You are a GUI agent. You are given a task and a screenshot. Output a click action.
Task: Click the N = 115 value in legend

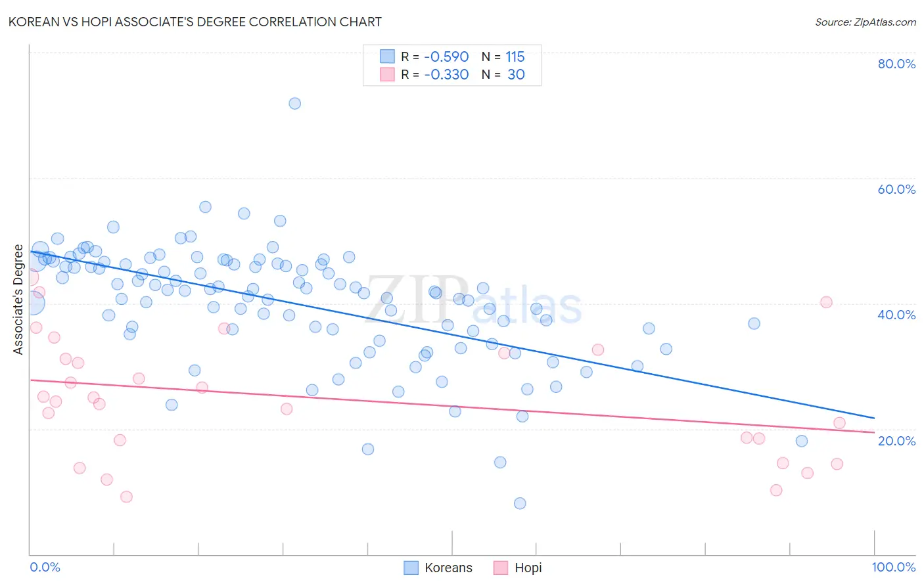click(x=503, y=56)
